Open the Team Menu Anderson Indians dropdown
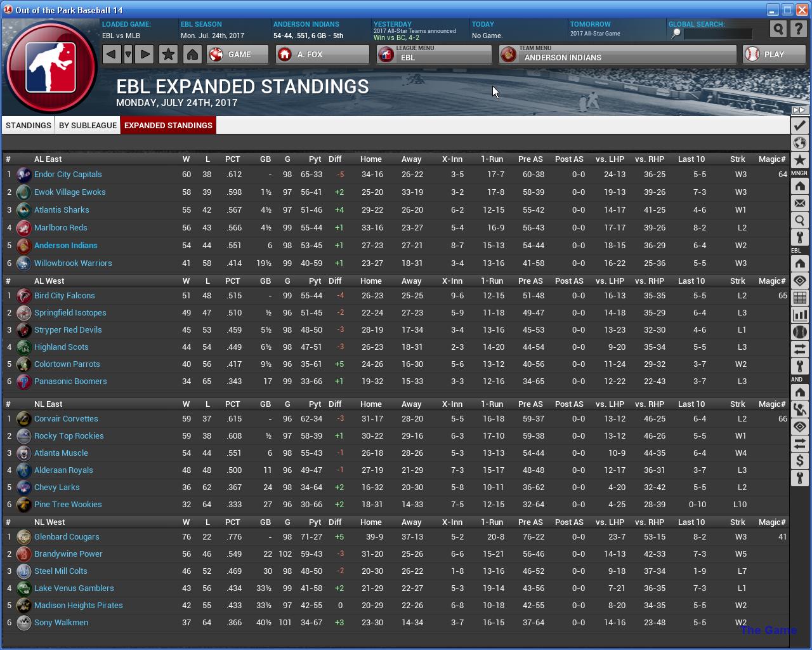The height and width of the screenshot is (650, 812). tap(617, 55)
